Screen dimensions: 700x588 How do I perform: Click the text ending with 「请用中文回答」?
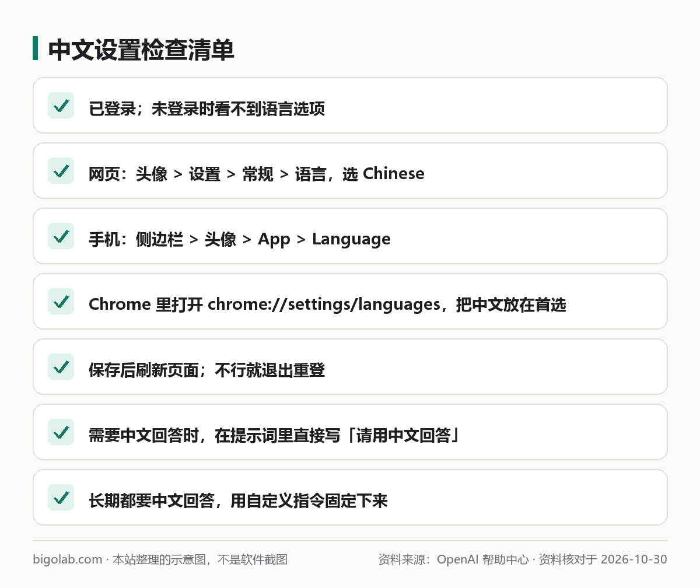click(x=275, y=435)
